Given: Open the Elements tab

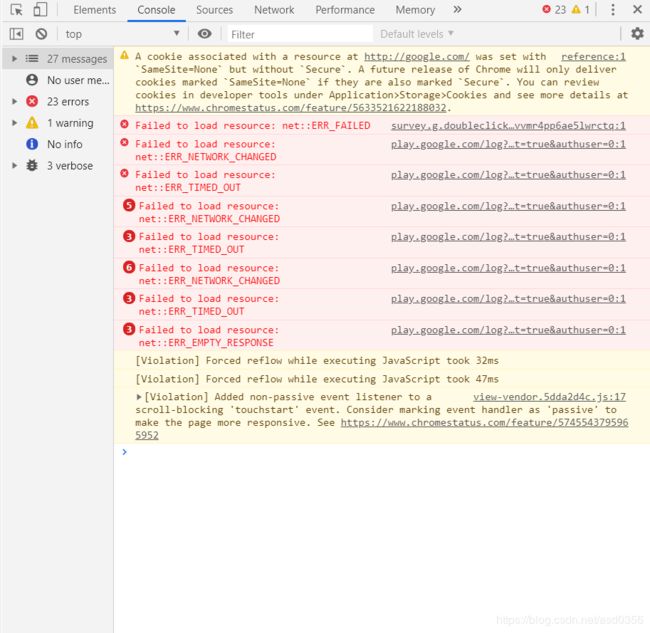Looking at the screenshot, I should 95,10.
